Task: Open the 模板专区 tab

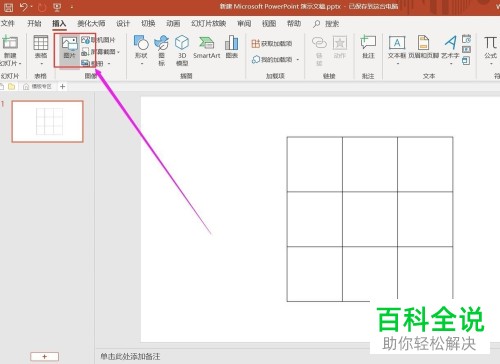Action: pos(37,87)
